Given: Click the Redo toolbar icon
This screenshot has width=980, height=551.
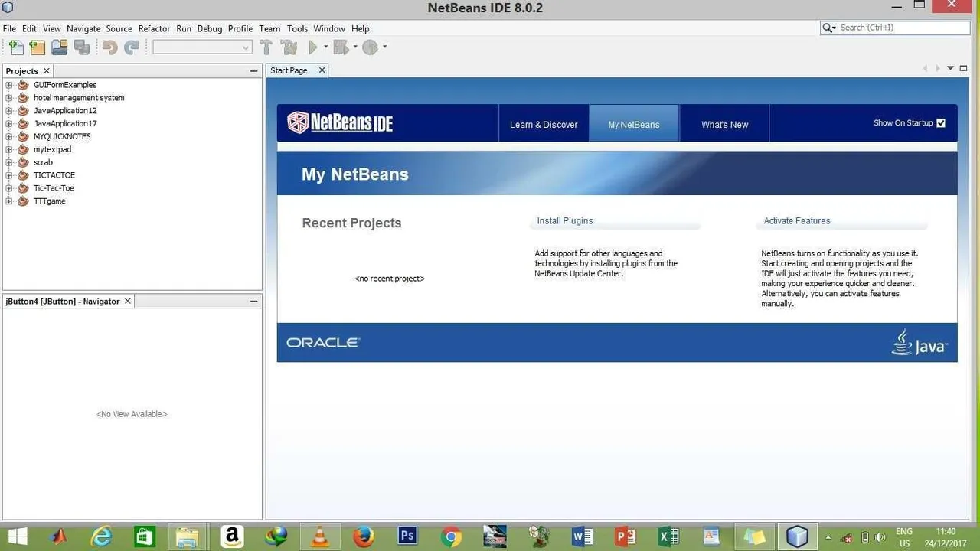Looking at the screenshot, I should pos(132,47).
